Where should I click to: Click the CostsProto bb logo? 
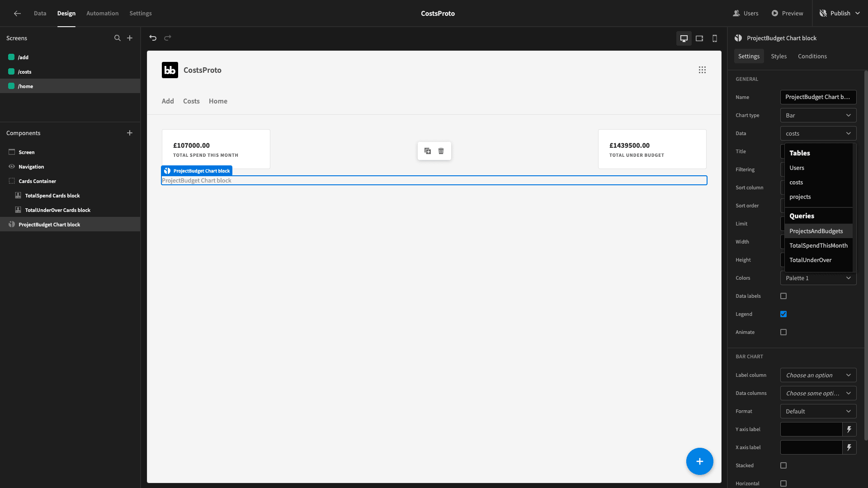tap(170, 70)
